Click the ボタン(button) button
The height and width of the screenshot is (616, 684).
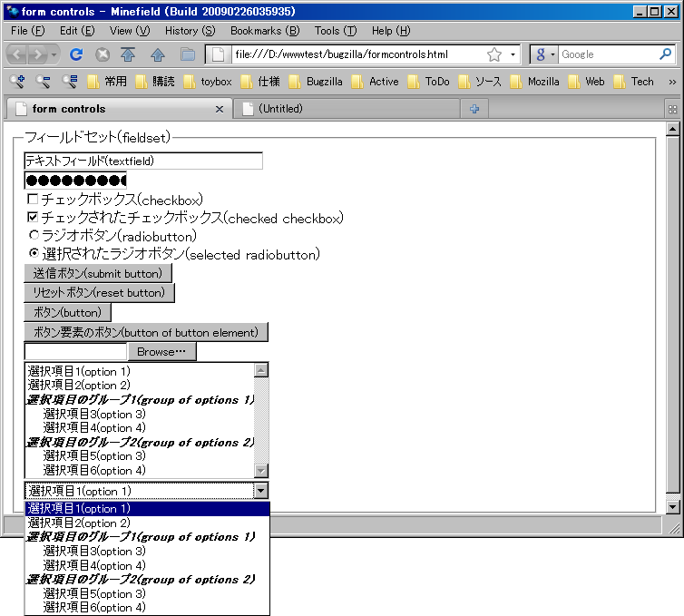click(x=68, y=312)
